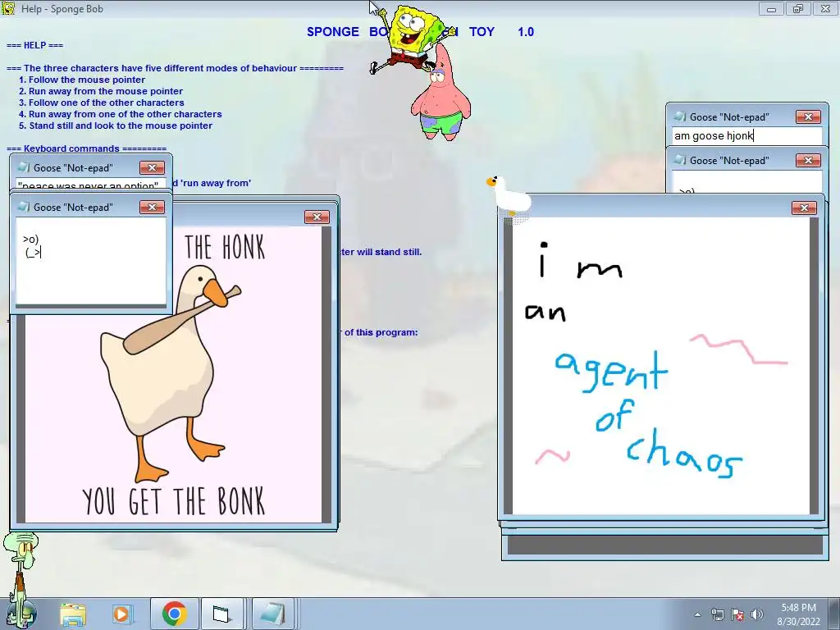Click the title bar icon of the left '>o)' Not-epad
The width and height of the screenshot is (840, 630).
point(24,207)
